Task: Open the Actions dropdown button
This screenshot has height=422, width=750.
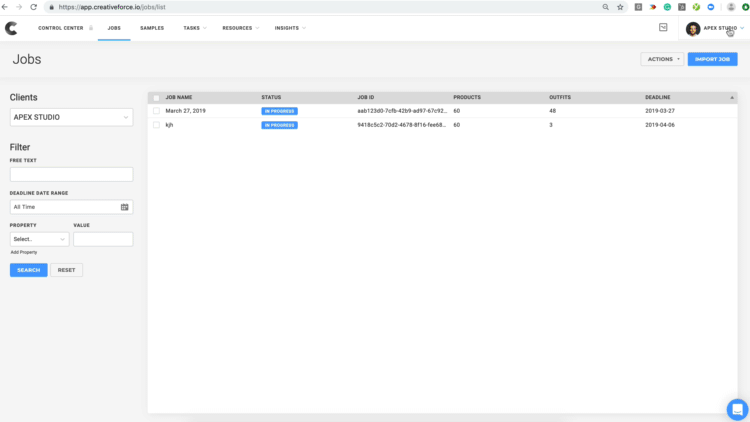Action: (662, 59)
